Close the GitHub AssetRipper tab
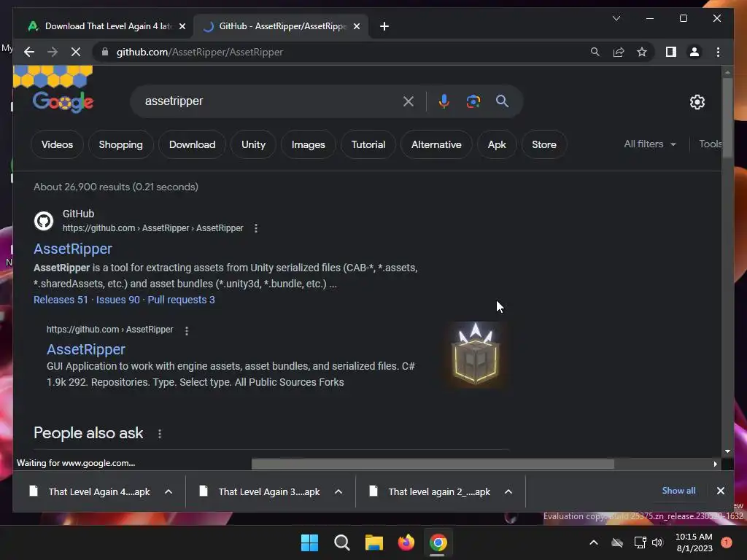Viewport: 747px width, 560px height. coord(356,26)
